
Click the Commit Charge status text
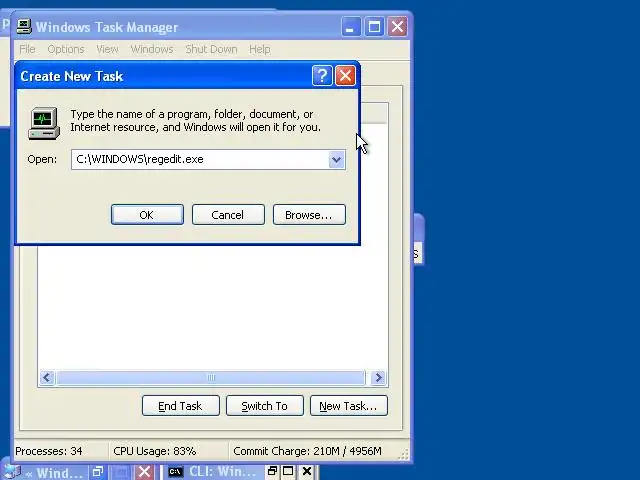[x=307, y=451]
